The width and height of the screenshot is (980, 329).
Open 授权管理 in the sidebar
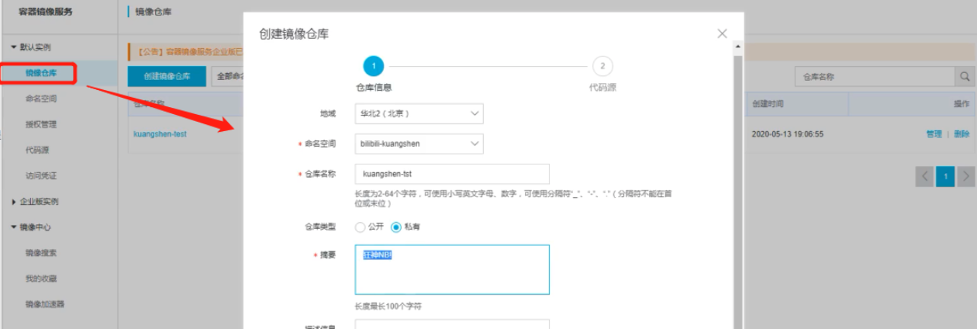tap(40, 124)
